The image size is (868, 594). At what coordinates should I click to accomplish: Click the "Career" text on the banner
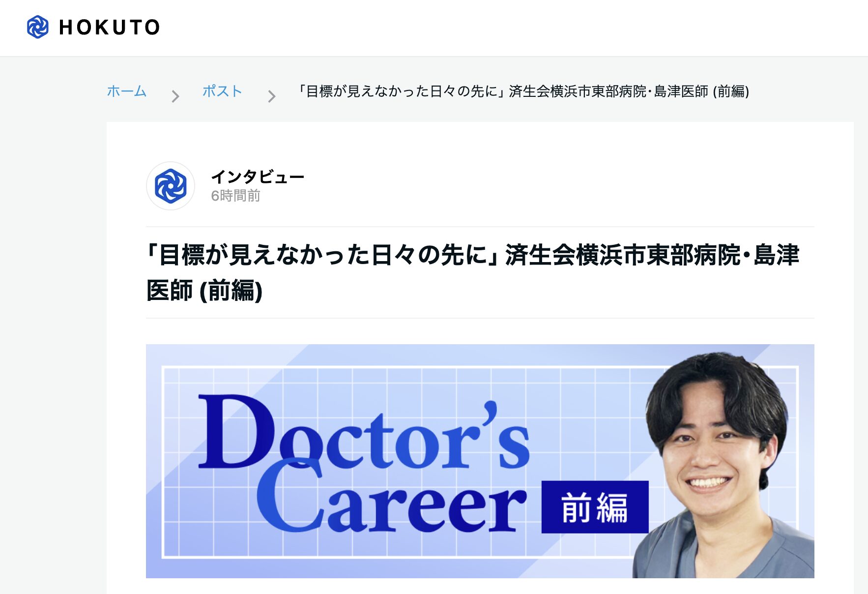(391, 498)
